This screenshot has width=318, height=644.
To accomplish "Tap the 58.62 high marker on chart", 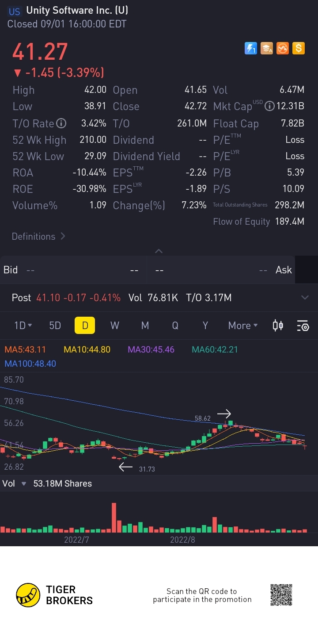I will coord(203,418).
